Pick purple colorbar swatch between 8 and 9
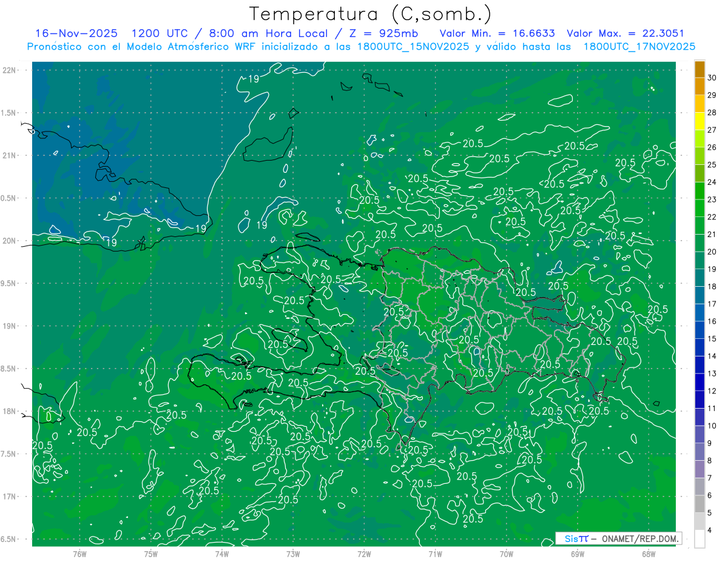Screen dimensions: 728x562 coord(700,452)
